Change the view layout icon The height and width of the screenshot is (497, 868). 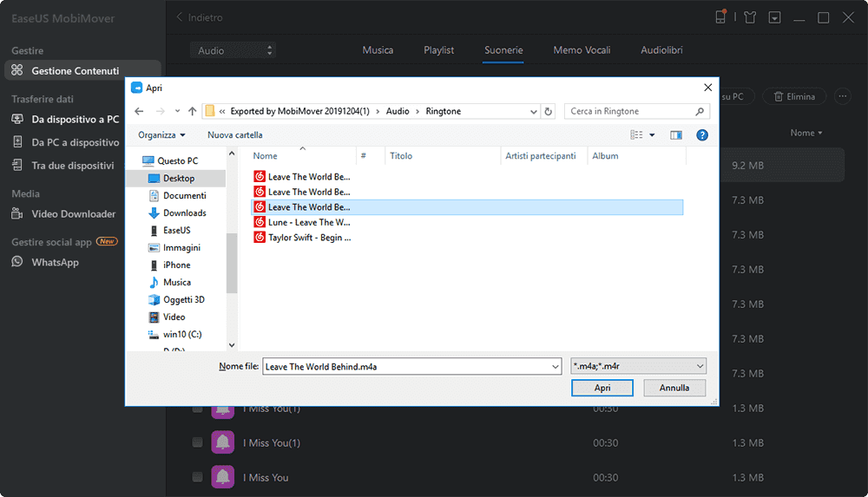coord(636,135)
